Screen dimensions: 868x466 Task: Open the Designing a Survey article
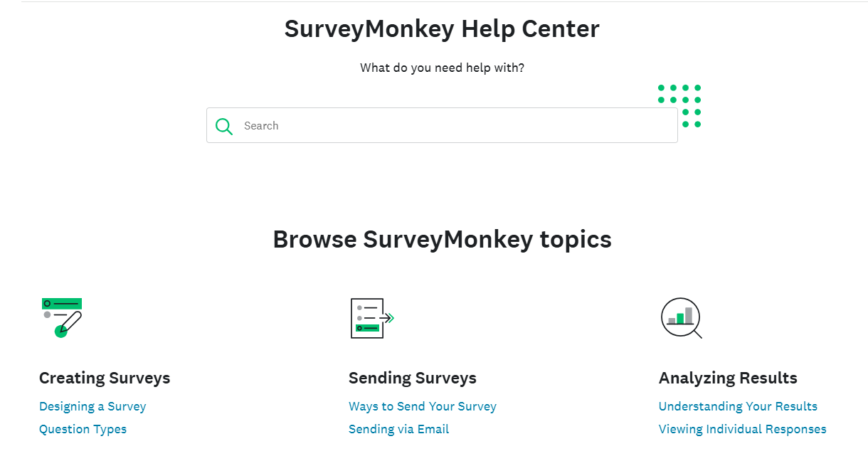pyautogui.click(x=92, y=407)
